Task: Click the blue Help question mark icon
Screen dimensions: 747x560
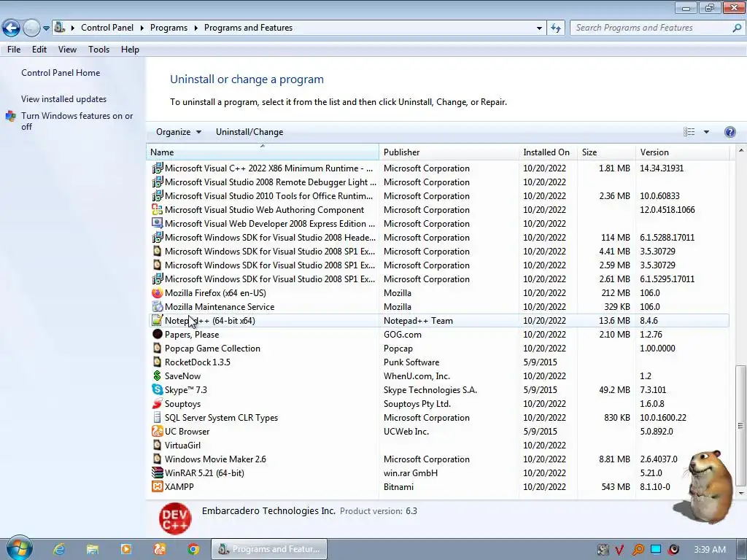Action: click(x=729, y=132)
